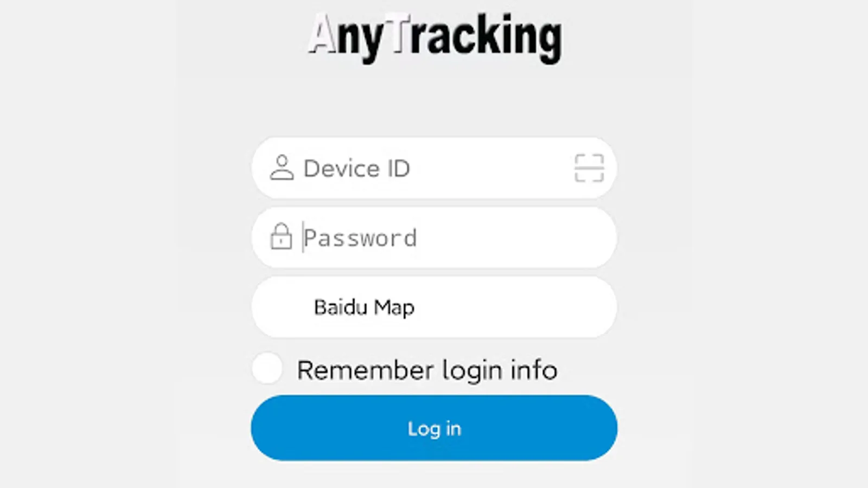The image size is (868, 488).
Task: Expand the map provider dropdown
Action: point(434,307)
